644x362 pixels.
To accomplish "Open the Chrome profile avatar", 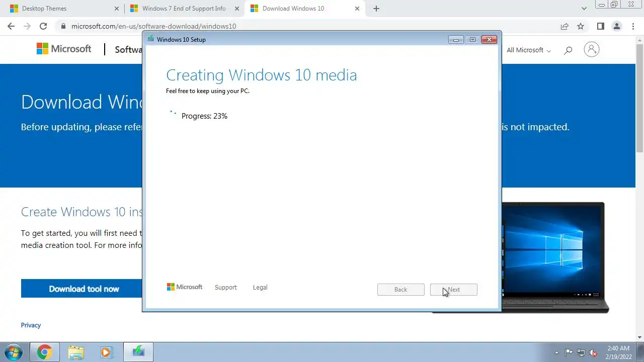I will pyautogui.click(x=616, y=26).
